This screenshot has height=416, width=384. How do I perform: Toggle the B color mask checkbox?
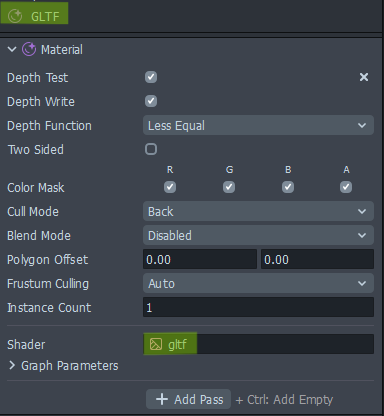pos(288,187)
